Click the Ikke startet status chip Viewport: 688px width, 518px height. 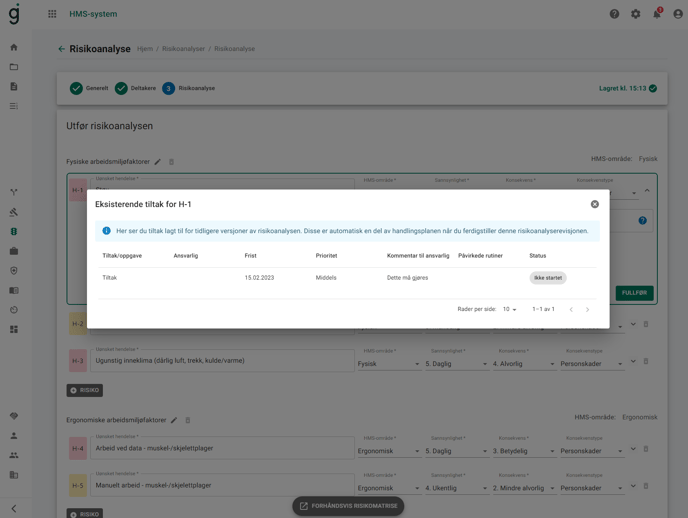(x=548, y=278)
